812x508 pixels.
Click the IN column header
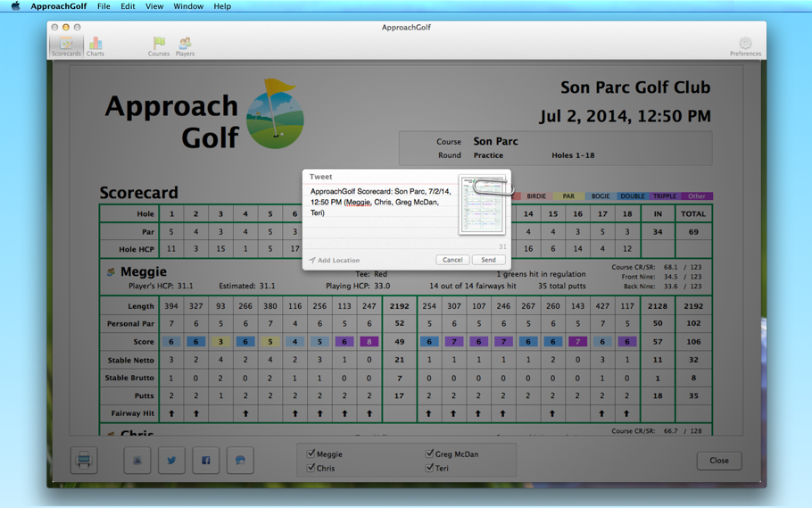click(x=658, y=213)
